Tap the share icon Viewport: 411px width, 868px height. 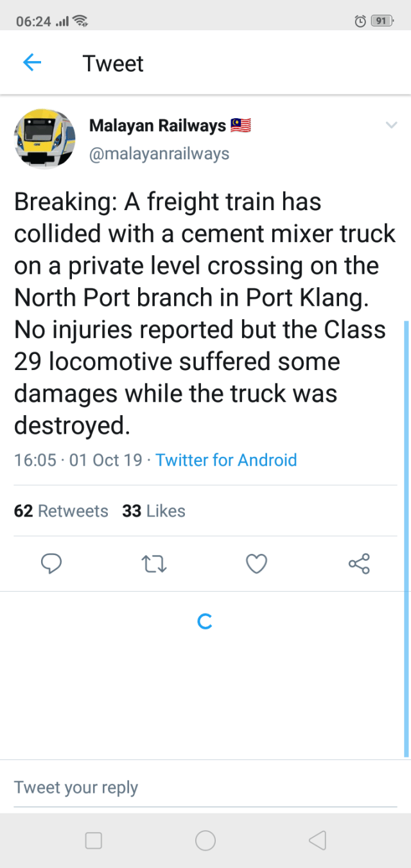pyautogui.click(x=359, y=564)
